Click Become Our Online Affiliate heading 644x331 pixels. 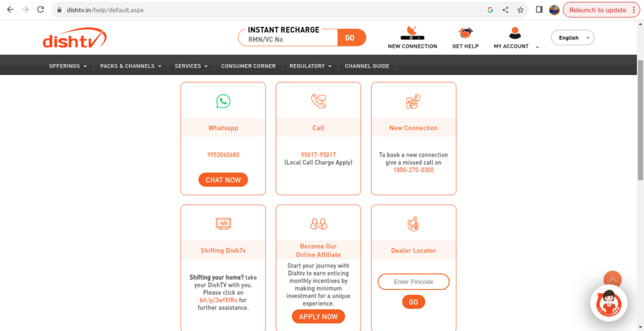[318, 250]
